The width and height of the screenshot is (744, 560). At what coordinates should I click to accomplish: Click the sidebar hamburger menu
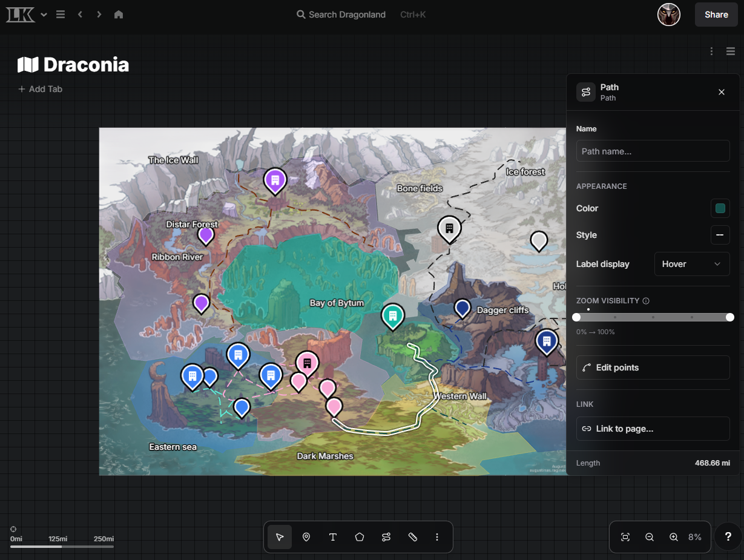click(x=60, y=14)
